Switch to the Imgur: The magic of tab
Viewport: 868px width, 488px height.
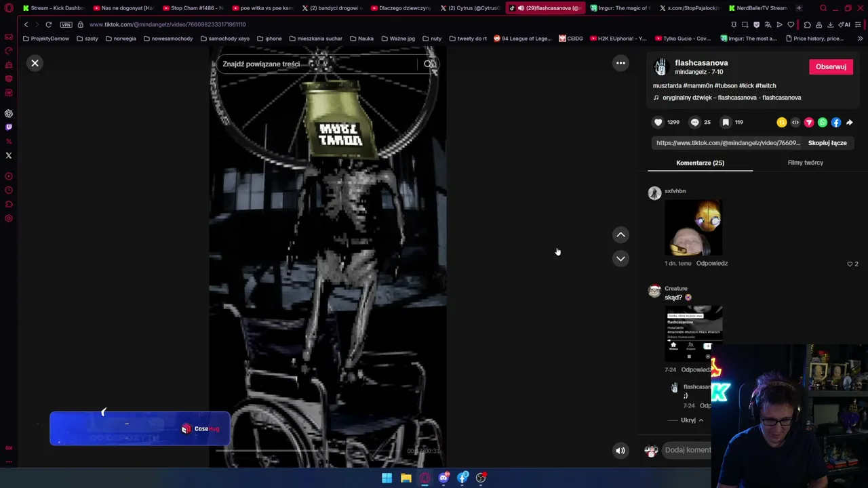[x=620, y=8]
